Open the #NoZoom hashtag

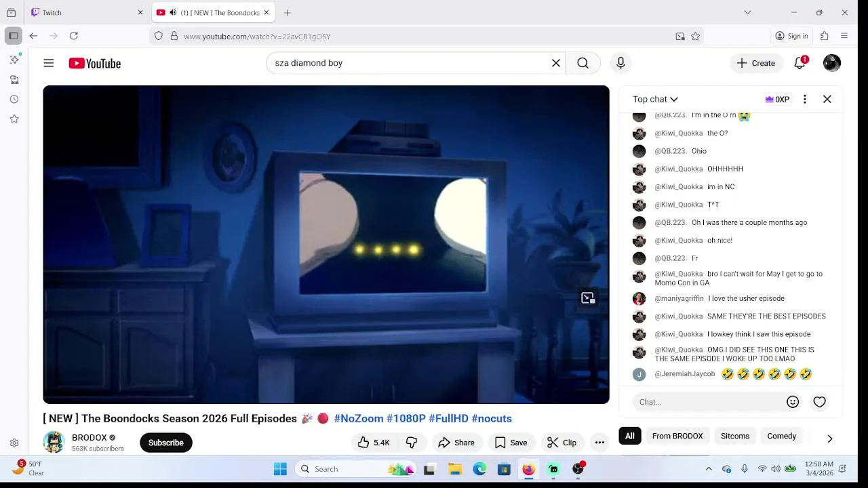click(x=359, y=418)
